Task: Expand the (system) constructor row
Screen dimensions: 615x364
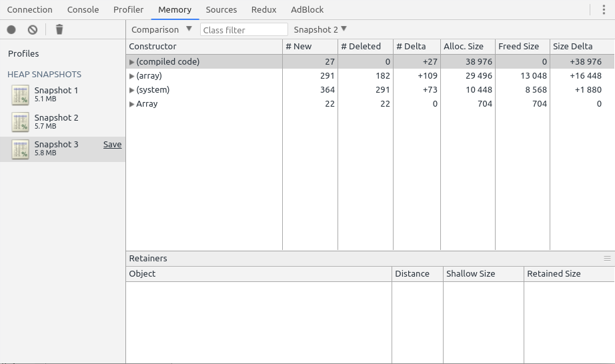Action: [131, 90]
